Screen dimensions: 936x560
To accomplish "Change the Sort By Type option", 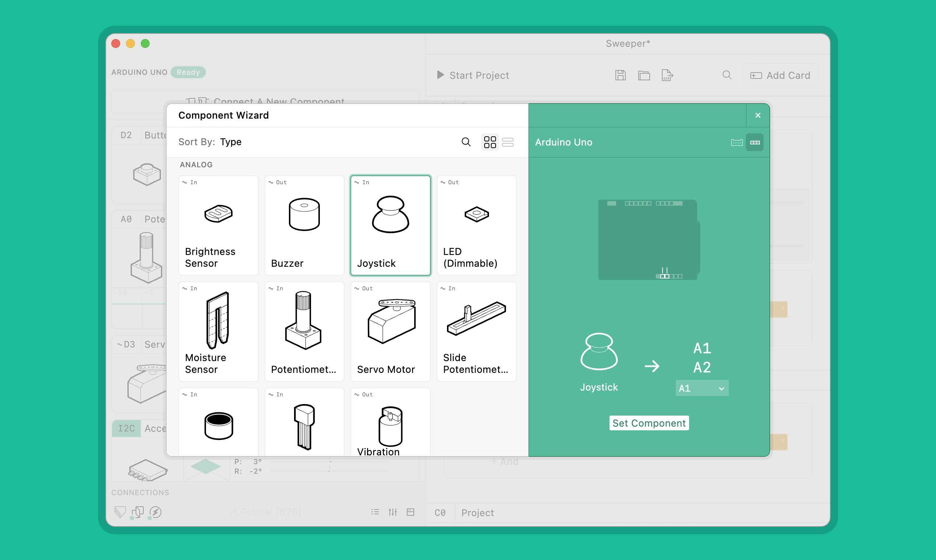I will tap(231, 142).
